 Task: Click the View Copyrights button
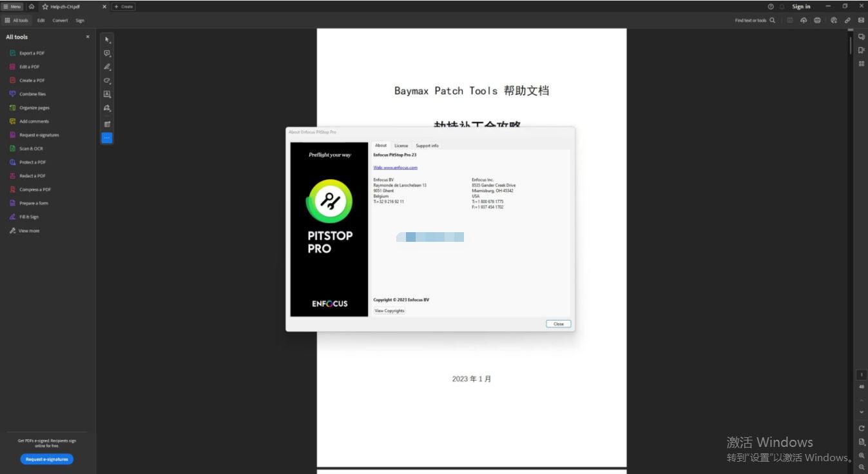click(389, 311)
